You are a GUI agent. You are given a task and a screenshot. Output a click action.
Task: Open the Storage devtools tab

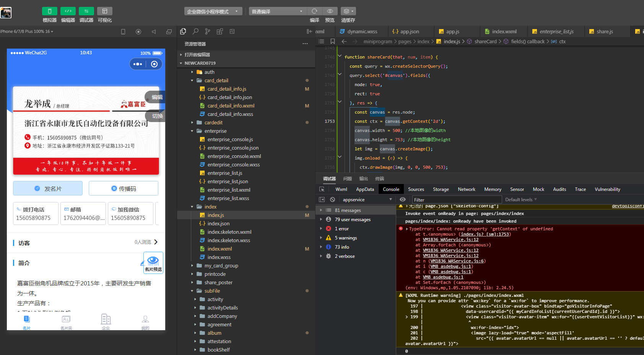click(x=441, y=189)
